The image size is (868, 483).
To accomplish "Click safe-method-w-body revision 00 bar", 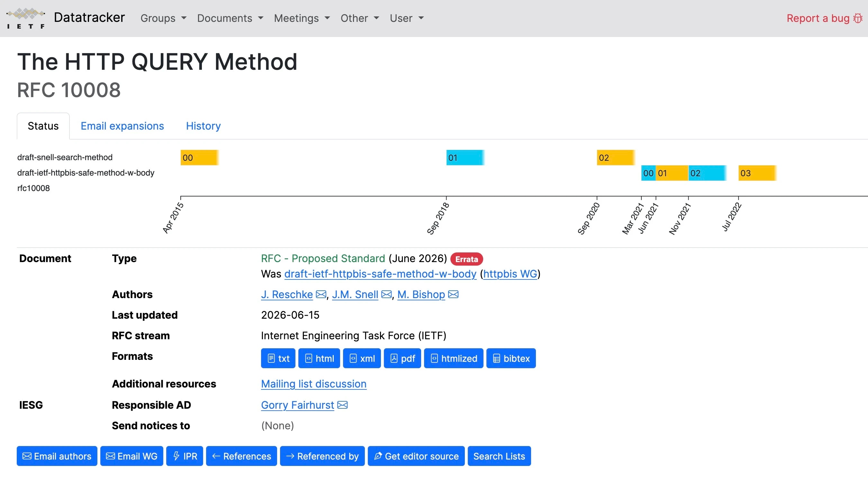I will pos(648,173).
